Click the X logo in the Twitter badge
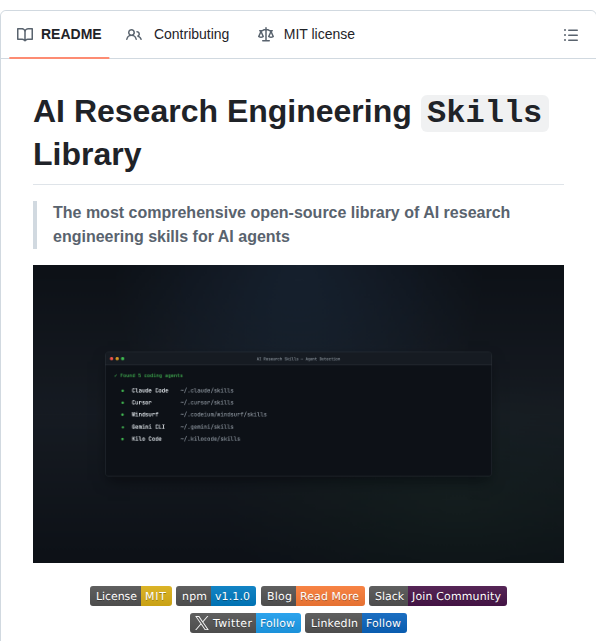 point(202,623)
